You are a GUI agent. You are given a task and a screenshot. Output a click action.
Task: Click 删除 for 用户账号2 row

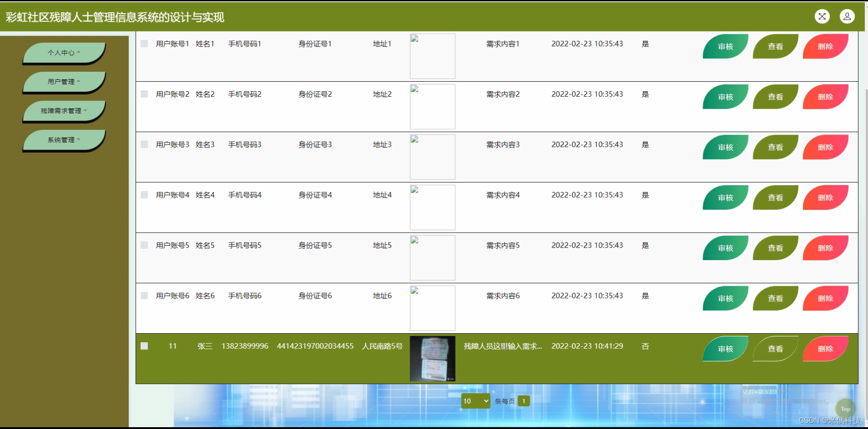click(826, 97)
